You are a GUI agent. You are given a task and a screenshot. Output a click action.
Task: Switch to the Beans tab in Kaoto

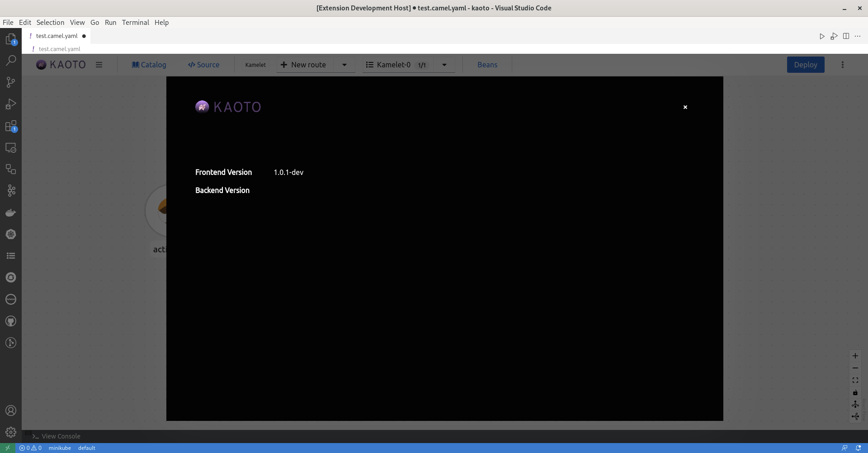(487, 65)
